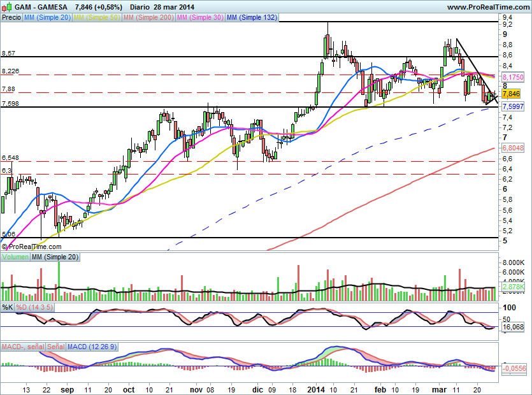532x395 pixels.
Task: Click the 7,846 (+0,58%) quote in header
Action: click(x=98, y=7)
